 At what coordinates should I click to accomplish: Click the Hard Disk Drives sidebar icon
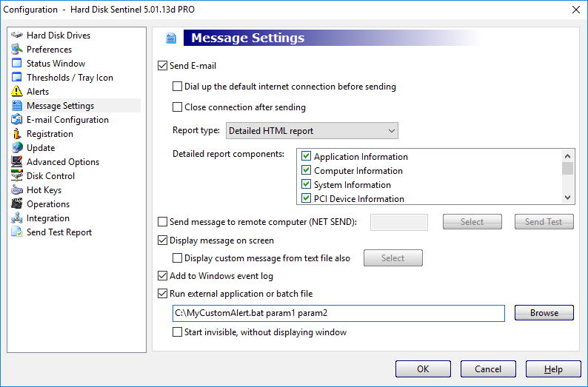coord(17,36)
